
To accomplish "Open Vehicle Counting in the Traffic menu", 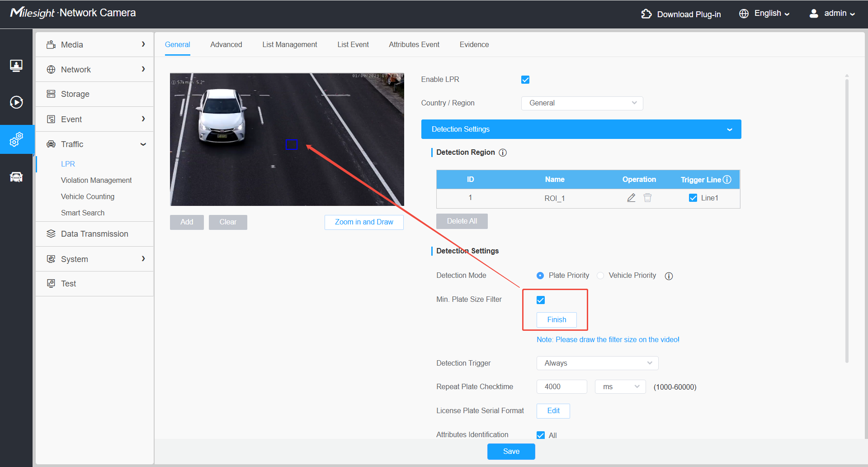I will coord(88,196).
